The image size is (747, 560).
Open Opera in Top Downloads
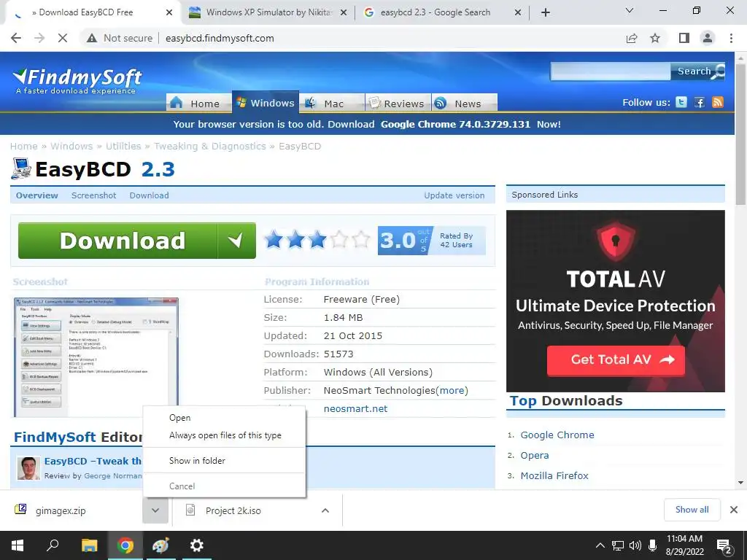point(535,455)
